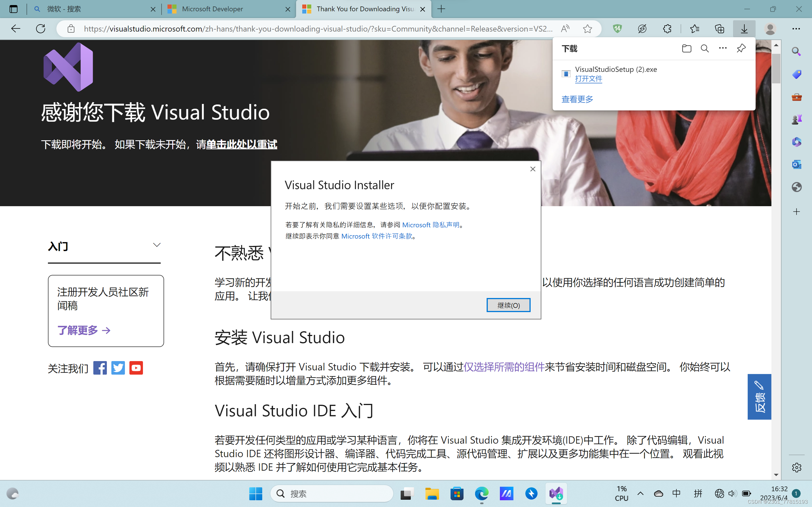Open Microsoft 隐私声明 link
812x507 pixels.
431,225
